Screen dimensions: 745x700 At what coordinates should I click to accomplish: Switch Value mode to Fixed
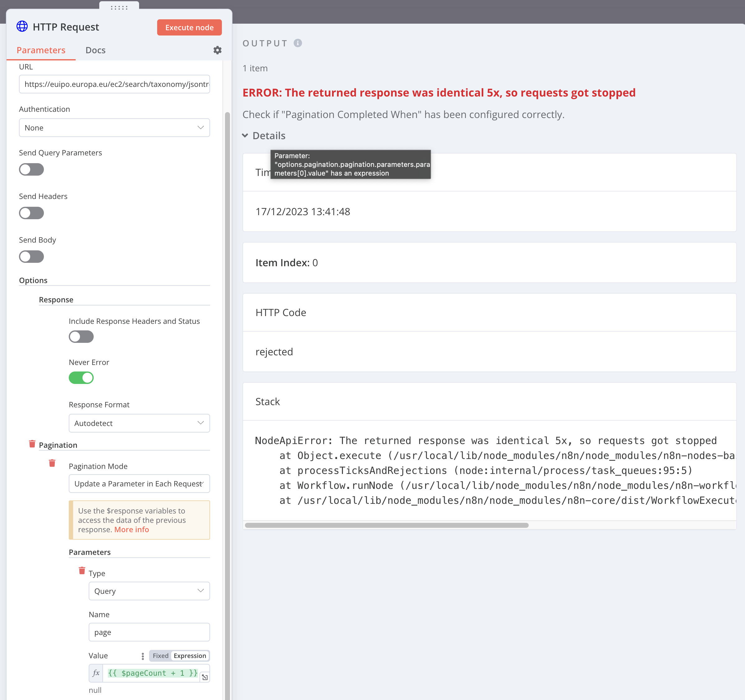160,656
